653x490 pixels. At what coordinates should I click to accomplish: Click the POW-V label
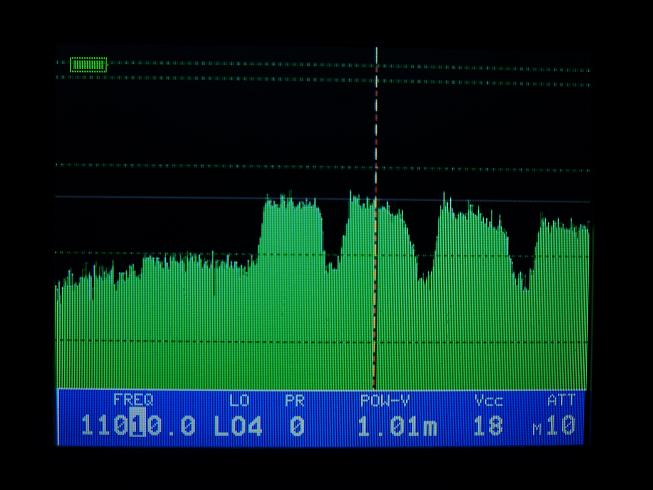coord(385,400)
